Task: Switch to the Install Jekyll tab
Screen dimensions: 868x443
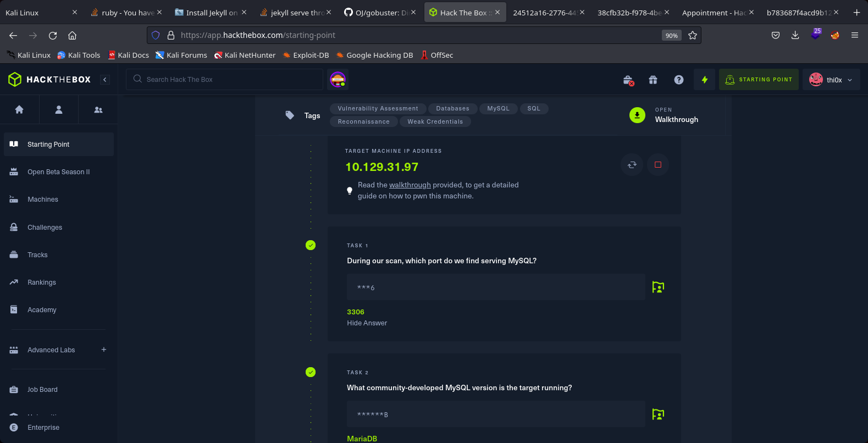Action: tap(211, 13)
